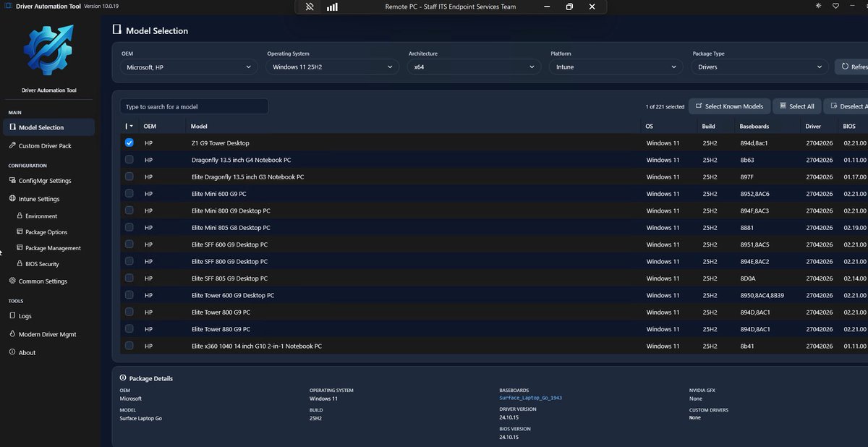Image resolution: width=868 pixels, height=447 pixels.
Task: Click the Custom Driver Pack wrench icon
Action: (x=12, y=145)
